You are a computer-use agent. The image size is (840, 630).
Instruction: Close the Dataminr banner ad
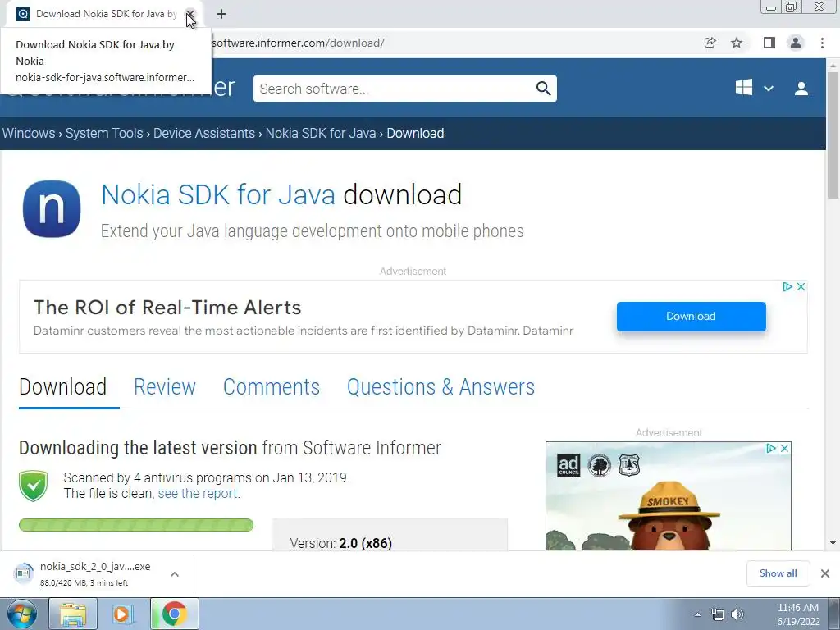(801, 286)
